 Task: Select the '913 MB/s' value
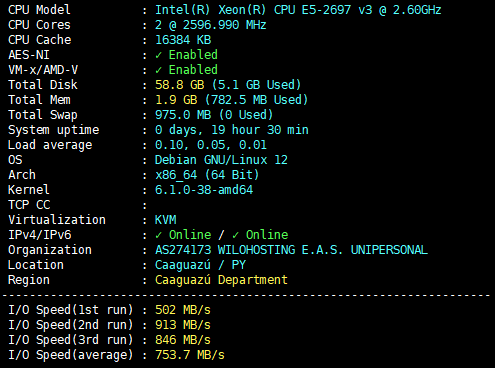pyautogui.click(x=183, y=325)
